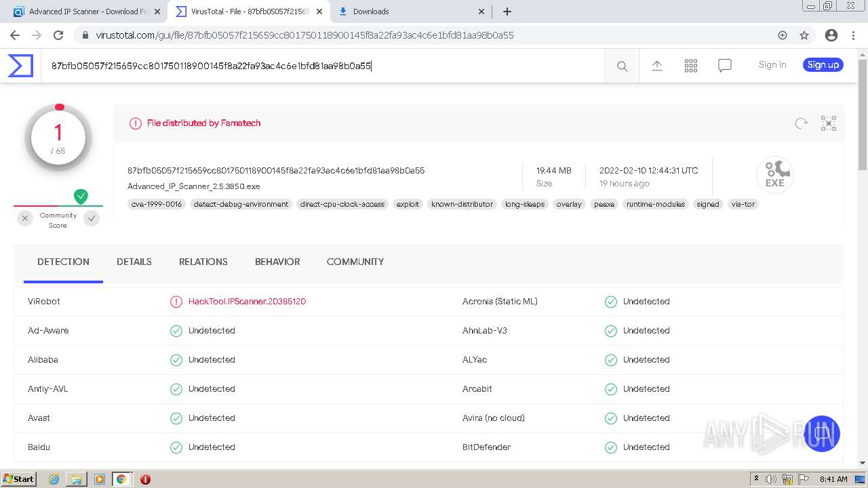868x488 pixels.
Task: Click red shield taskbar icon
Action: pos(145,479)
